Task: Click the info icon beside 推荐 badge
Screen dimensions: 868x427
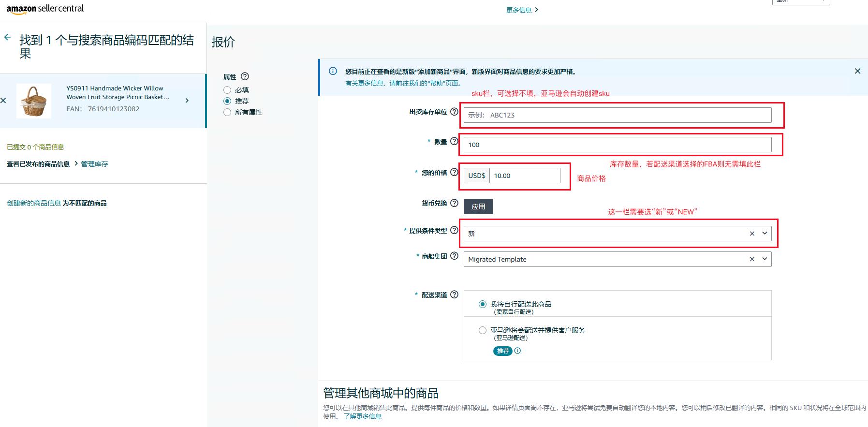Action: (x=517, y=351)
